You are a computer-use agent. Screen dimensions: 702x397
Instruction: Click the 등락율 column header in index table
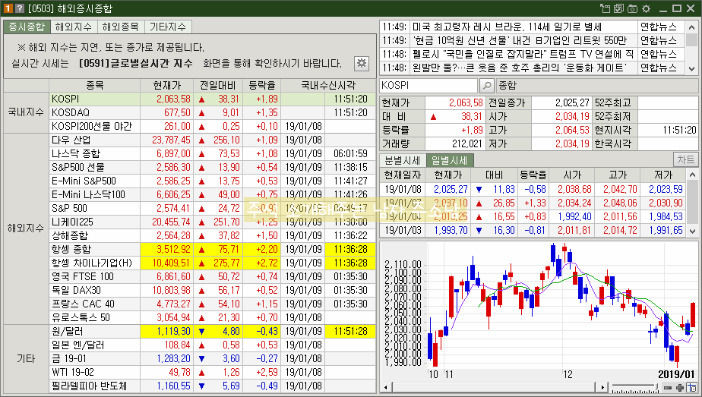tap(261, 85)
